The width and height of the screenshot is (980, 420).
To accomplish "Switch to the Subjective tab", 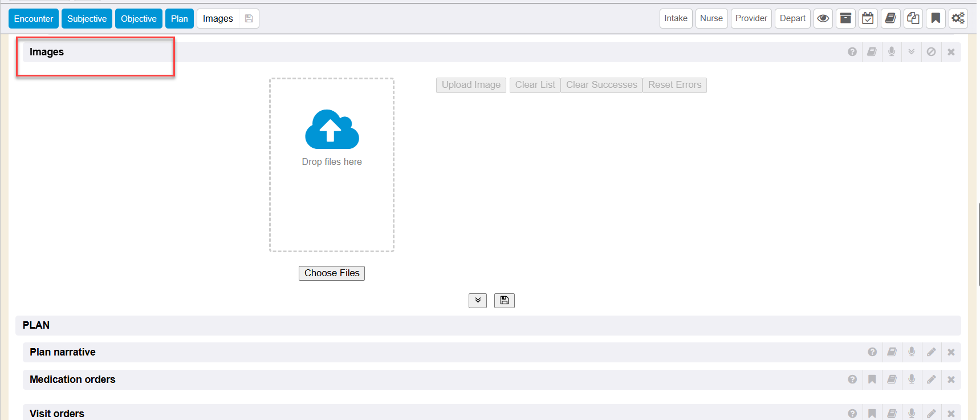I will [x=87, y=19].
